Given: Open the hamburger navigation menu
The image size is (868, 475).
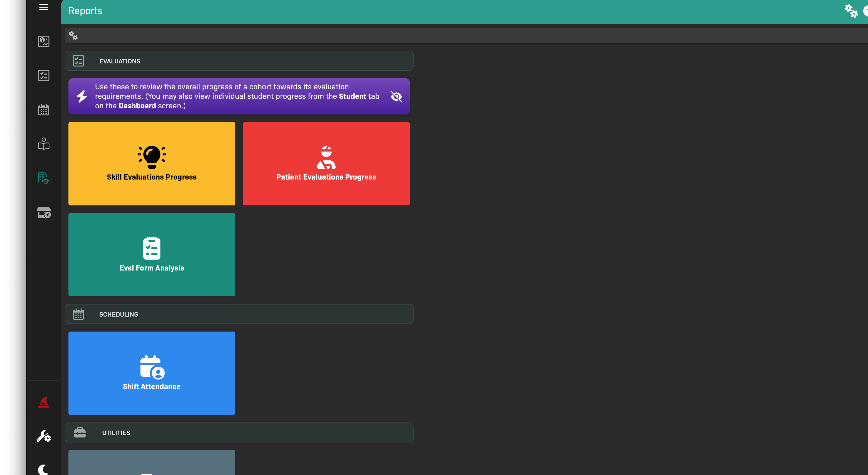Looking at the screenshot, I should (x=43, y=7).
